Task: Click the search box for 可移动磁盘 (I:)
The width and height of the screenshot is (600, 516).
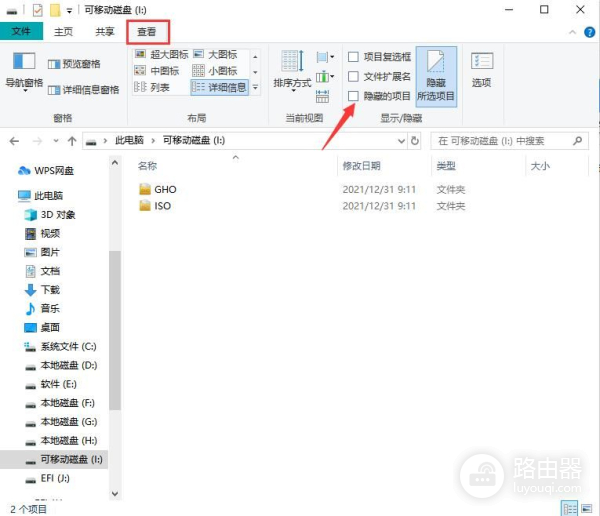Action: click(x=509, y=141)
